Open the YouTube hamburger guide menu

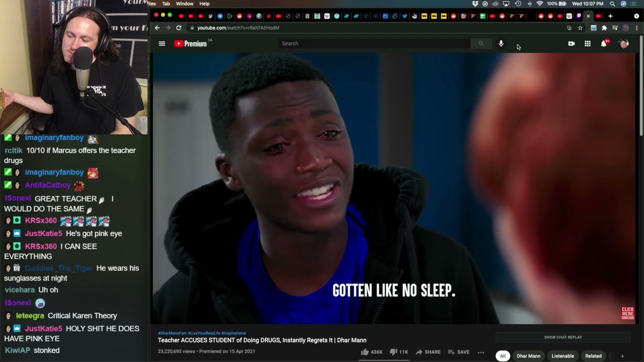tap(162, 44)
